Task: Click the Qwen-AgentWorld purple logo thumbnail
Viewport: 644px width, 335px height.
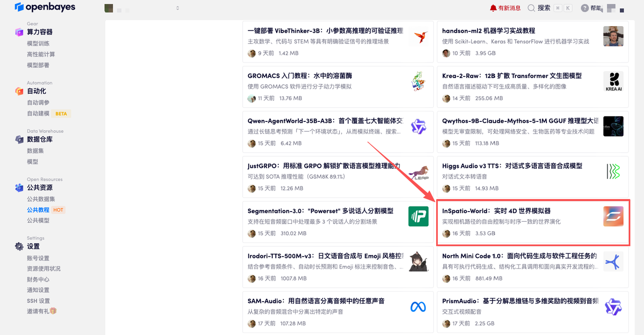Action: click(x=419, y=126)
